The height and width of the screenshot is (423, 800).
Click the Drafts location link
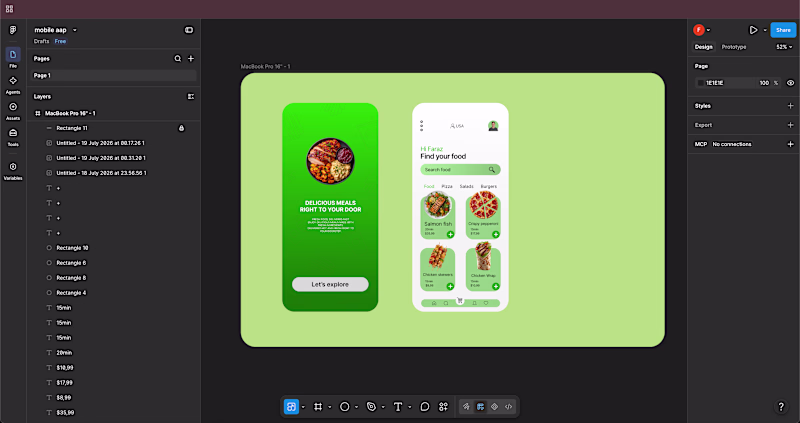pyautogui.click(x=41, y=41)
